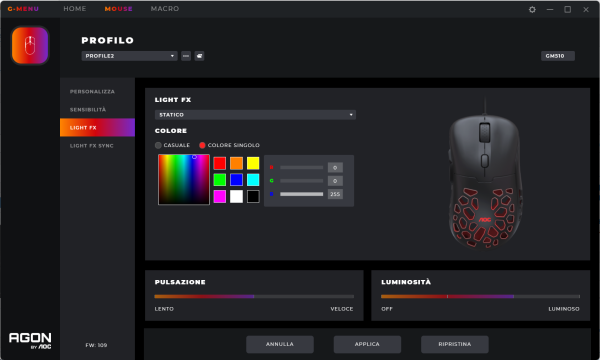Click the profile import/export icon

[199, 56]
